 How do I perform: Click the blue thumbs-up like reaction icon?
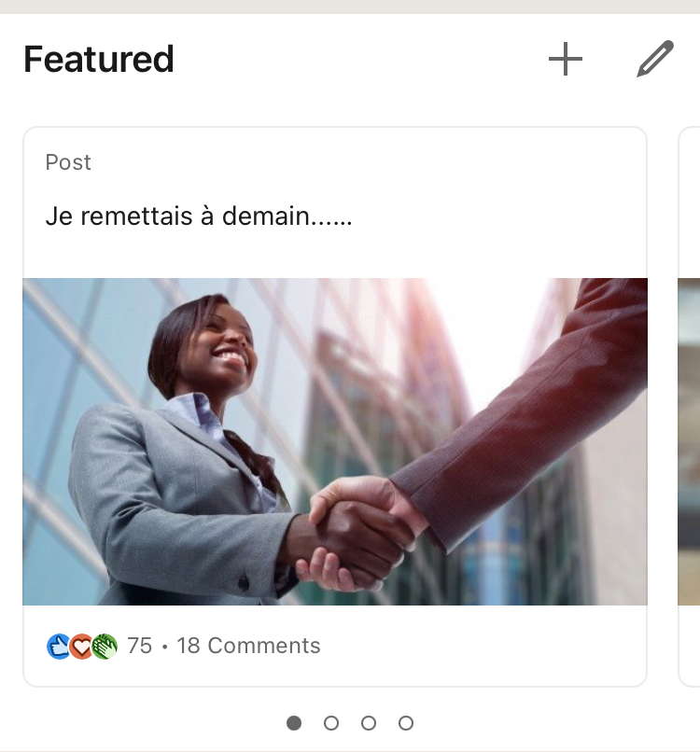[59, 647]
